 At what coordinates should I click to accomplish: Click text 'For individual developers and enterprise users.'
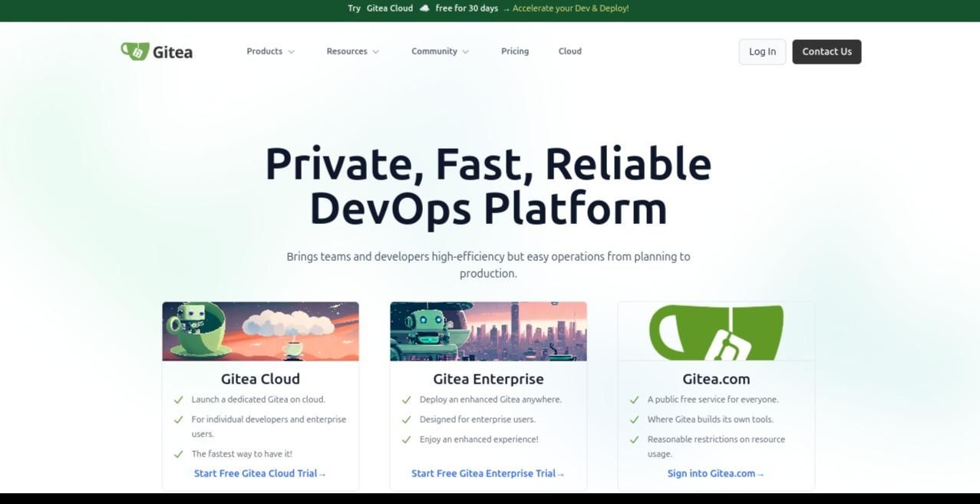click(269, 427)
